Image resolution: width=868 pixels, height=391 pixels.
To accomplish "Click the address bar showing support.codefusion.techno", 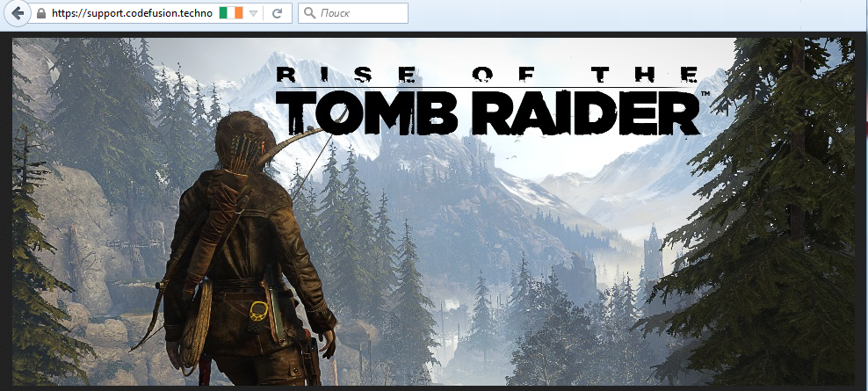I will [x=132, y=13].
